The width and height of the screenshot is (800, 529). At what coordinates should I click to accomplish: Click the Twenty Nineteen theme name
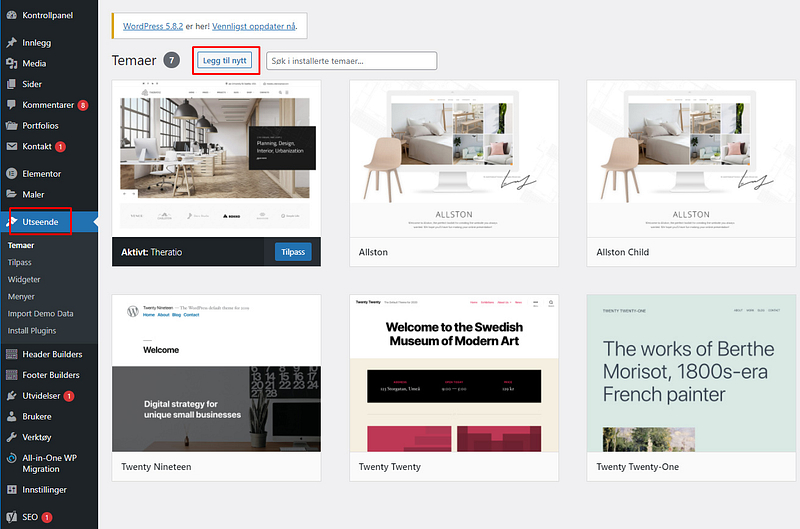tap(156, 467)
